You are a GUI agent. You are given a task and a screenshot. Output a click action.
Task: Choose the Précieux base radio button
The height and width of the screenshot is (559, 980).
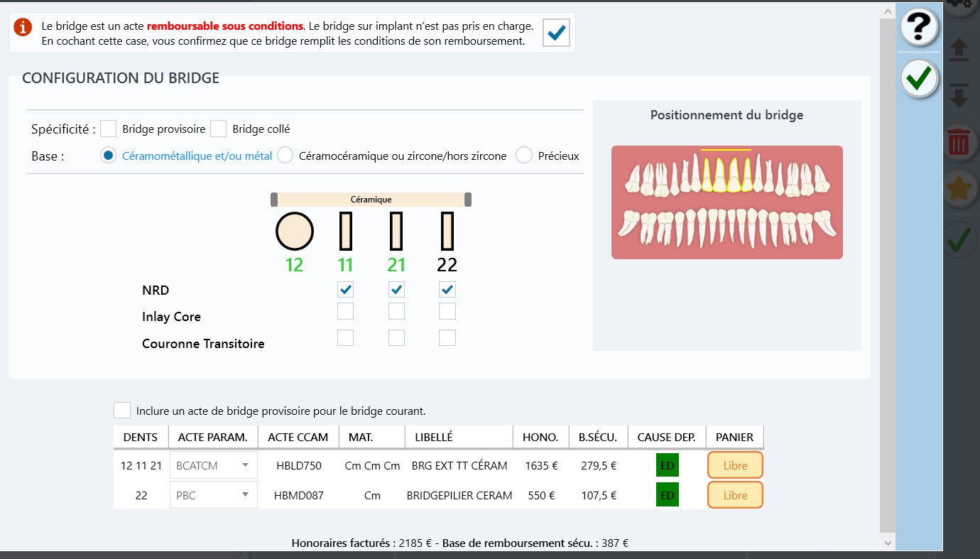tap(524, 156)
